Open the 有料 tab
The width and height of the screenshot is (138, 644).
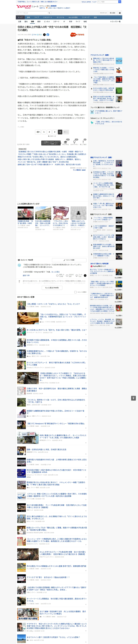pyautogui.click(x=95, y=17)
